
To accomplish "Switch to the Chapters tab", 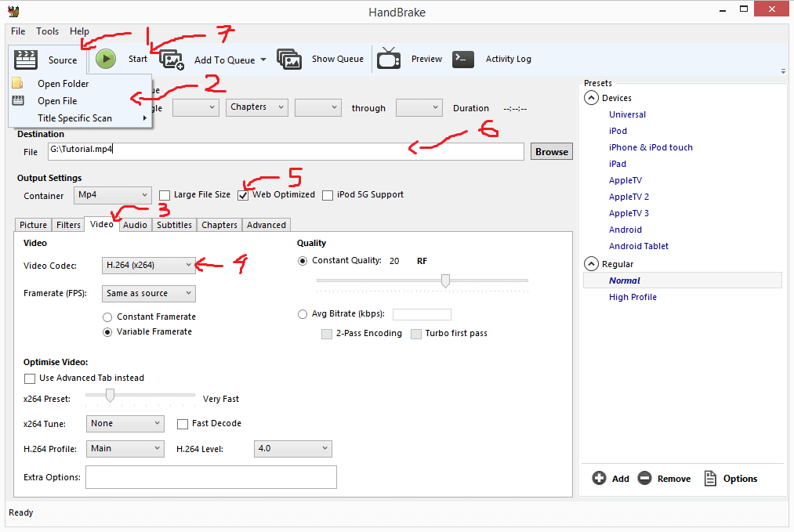I will pyautogui.click(x=219, y=225).
